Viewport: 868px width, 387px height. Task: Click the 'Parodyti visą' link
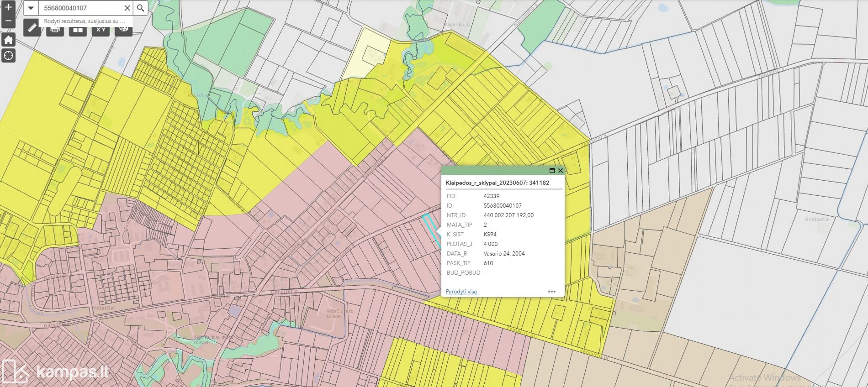(461, 292)
